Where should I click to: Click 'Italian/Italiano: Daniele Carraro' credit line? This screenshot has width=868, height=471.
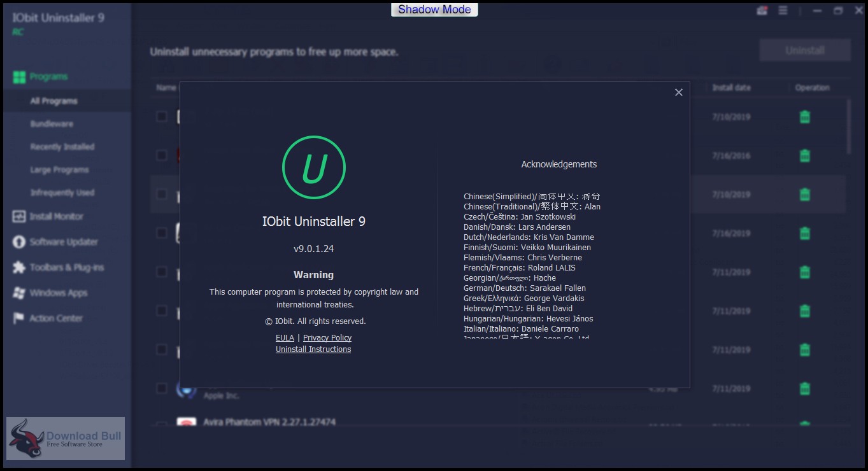pyautogui.click(x=522, y=329)
